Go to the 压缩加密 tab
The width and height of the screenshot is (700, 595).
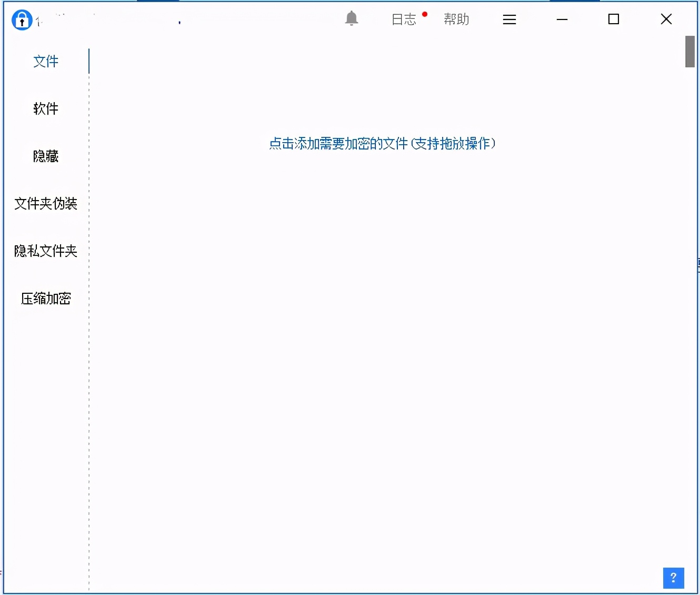tap(46, 299)
